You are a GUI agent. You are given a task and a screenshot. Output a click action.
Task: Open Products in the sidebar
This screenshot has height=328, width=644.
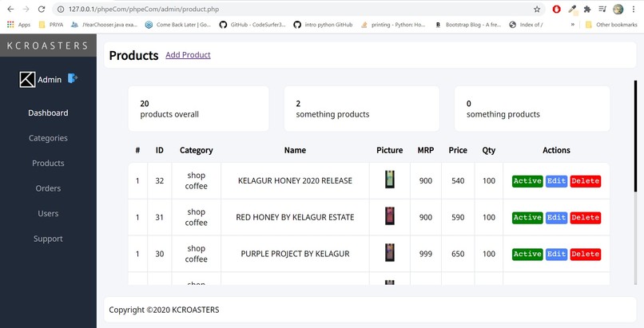pyautogui.click(x=48, y=163)
